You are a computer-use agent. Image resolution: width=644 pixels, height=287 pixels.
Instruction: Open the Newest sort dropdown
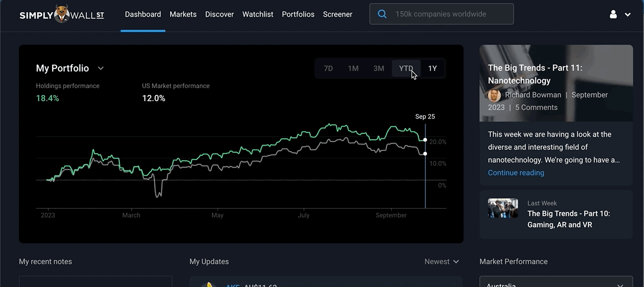tap(441, 261)
